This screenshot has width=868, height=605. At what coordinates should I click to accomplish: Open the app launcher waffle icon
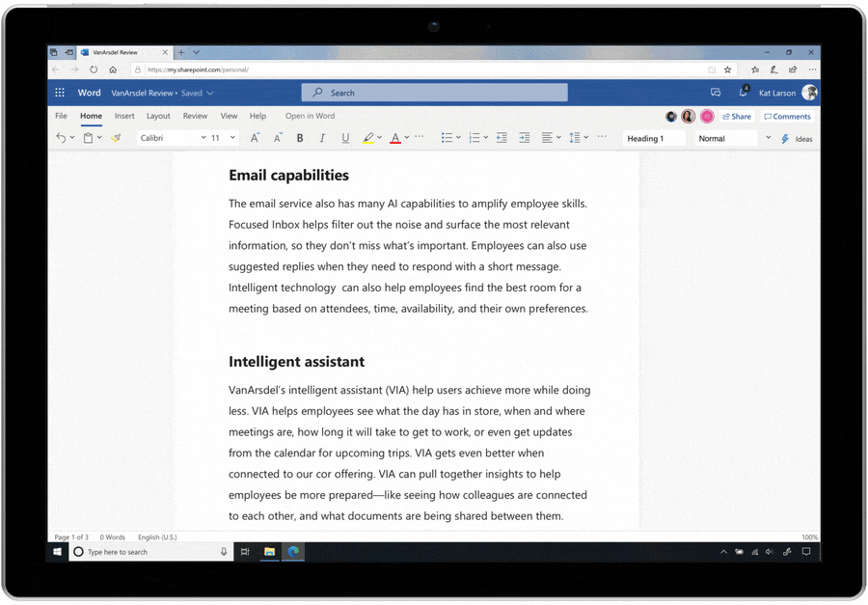click(60, 93)
